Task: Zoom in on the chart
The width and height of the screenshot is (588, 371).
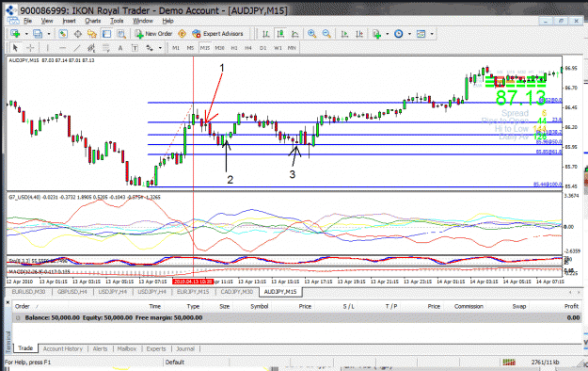Action: [311, 34]
